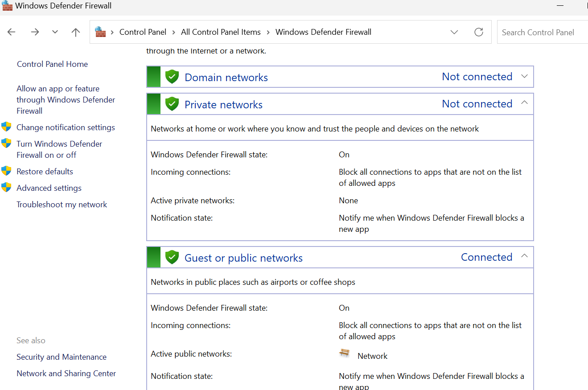Screen dimensions: 588x390
Task: Collapse Guest or public networks chevron
Action: tap(524, 256)
